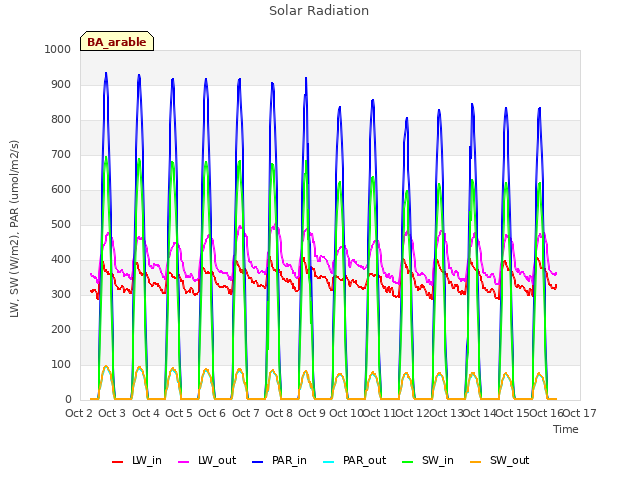The width and height of the screenshot is (640, 480).
Task: Select the LW_out legend label
Action: point(217,460)
